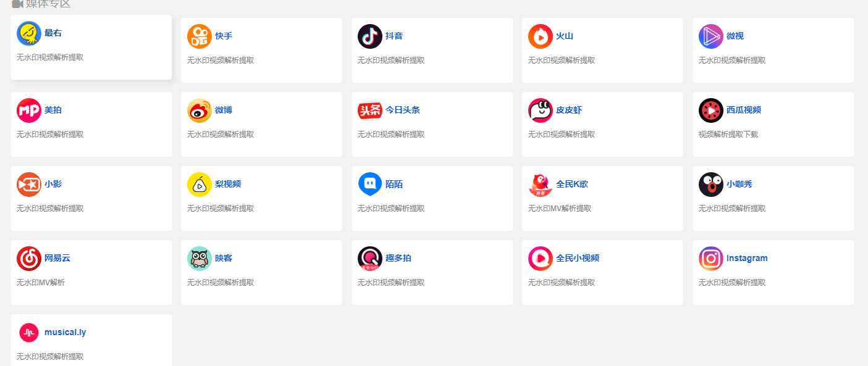Click the 小咖秀 surprised face icon
The image size is (868, 366).
(711, 185)
